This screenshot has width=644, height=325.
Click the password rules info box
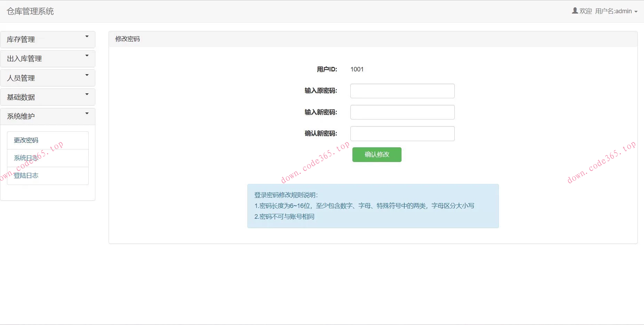pyautogui.click(x=373, y=206)
